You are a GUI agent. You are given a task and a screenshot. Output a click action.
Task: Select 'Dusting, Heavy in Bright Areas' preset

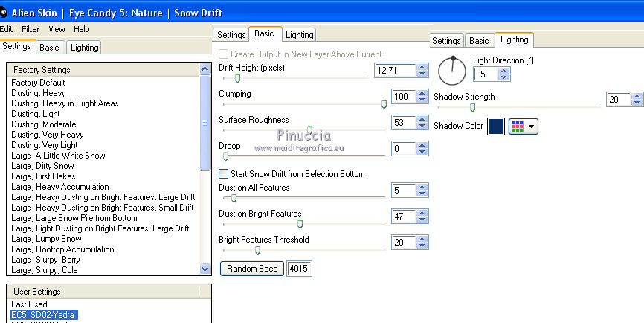pos(65,103)
